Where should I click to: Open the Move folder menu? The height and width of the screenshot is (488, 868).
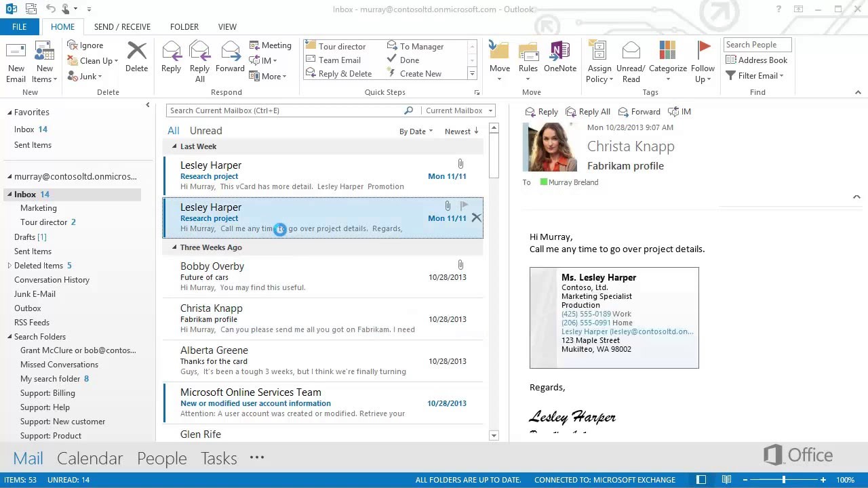(x=500, y=62)
